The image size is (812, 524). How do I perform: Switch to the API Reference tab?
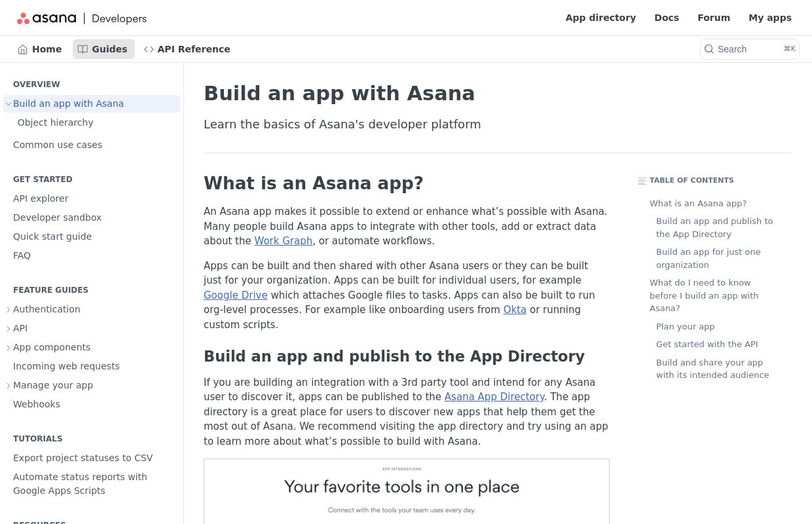click(x=187, y=49)
